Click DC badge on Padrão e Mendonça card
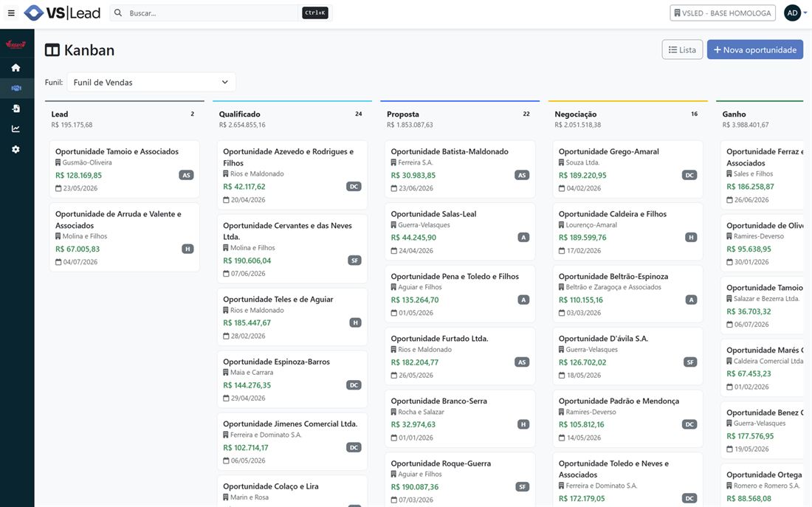The width and height of the screenshot is (812, 507). coord(689,424)
